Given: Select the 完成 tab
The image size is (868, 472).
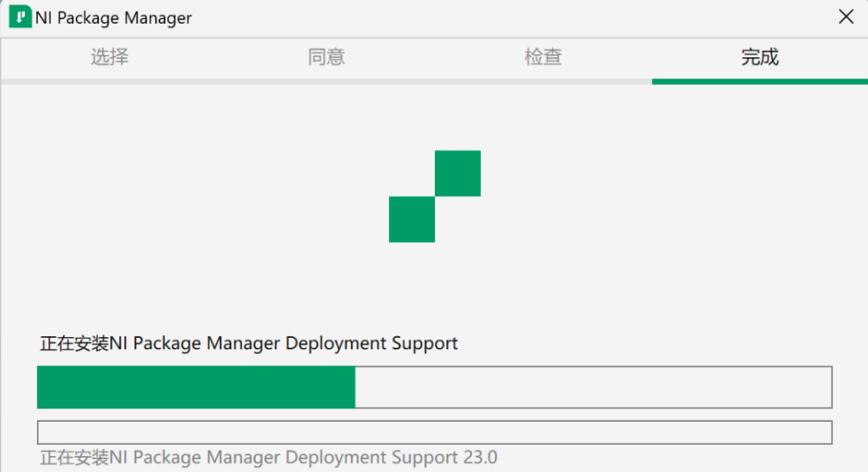Looking at the screenshot, I should tap(759, 57).
